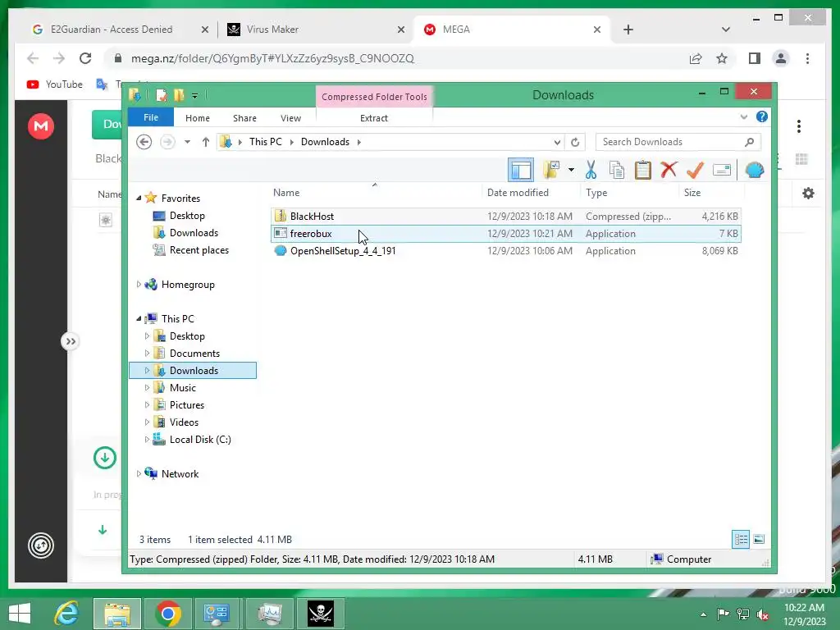
Task: Open quick access toolbar customize dropdown
Action: 195,96
